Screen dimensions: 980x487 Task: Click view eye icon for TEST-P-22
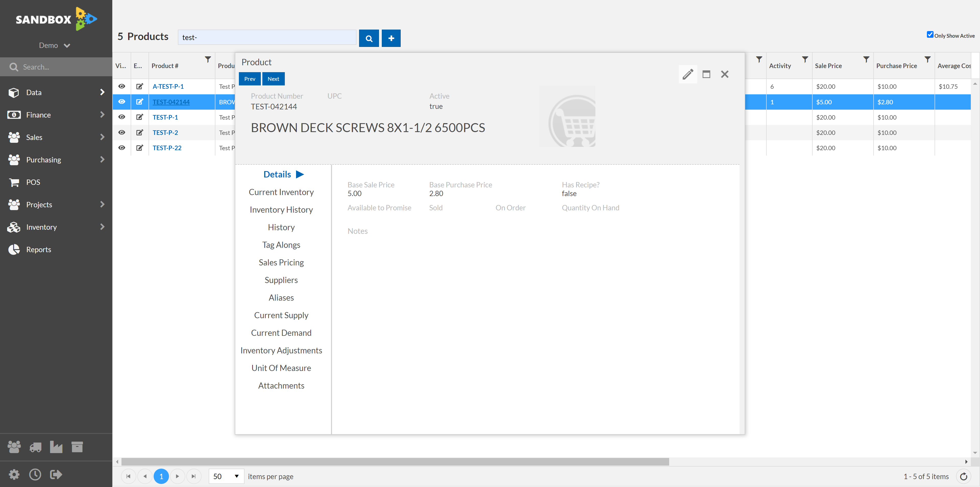122,148
